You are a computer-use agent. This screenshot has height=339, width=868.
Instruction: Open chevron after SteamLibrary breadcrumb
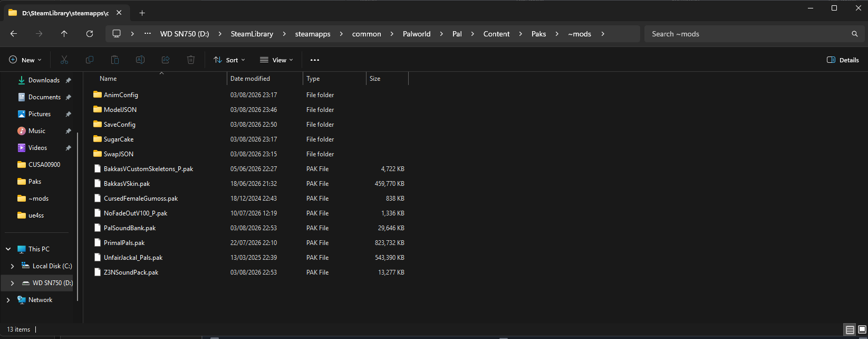(x=284, y=34)
